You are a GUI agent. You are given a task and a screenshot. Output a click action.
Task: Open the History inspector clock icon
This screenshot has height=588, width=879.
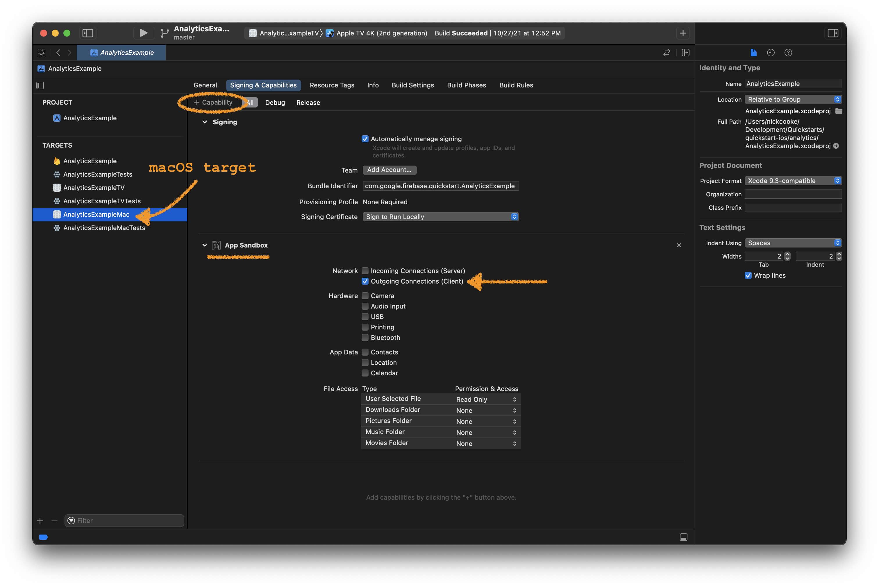(771, 53)
